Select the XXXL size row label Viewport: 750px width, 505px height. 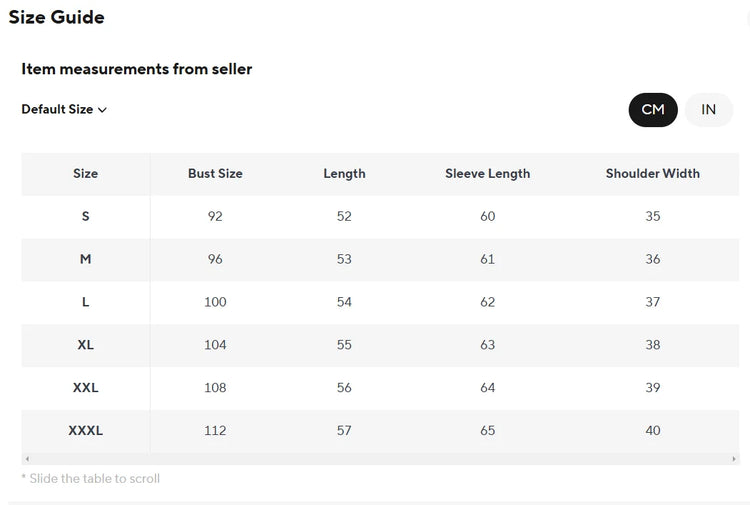[x=86, y=430]
